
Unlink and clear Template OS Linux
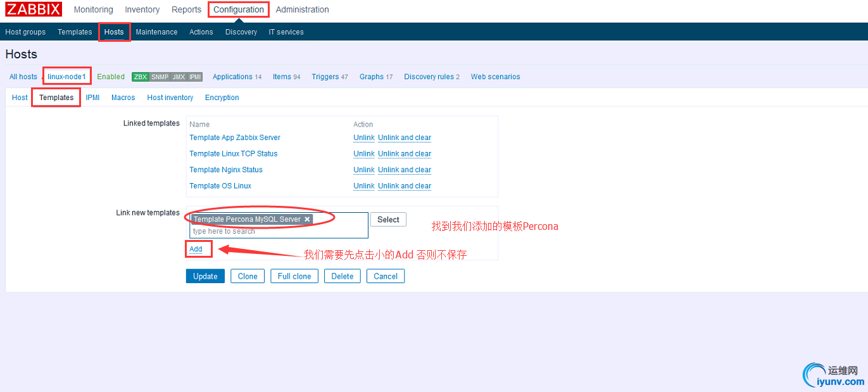tap(405, 186)
